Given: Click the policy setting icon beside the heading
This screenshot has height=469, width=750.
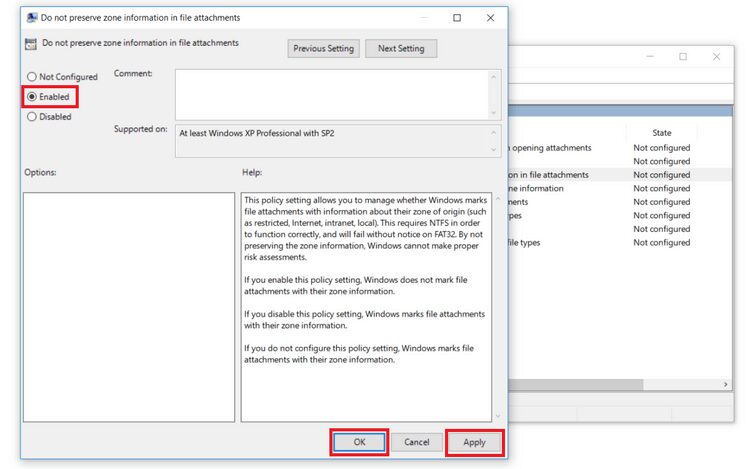Looking at the screenshot, I should 31,44.
